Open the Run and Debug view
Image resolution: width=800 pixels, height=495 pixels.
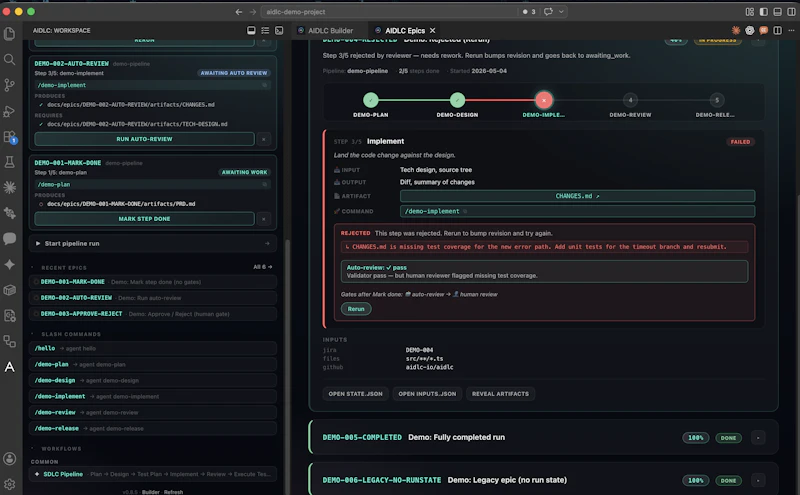[x=10, y=111]
